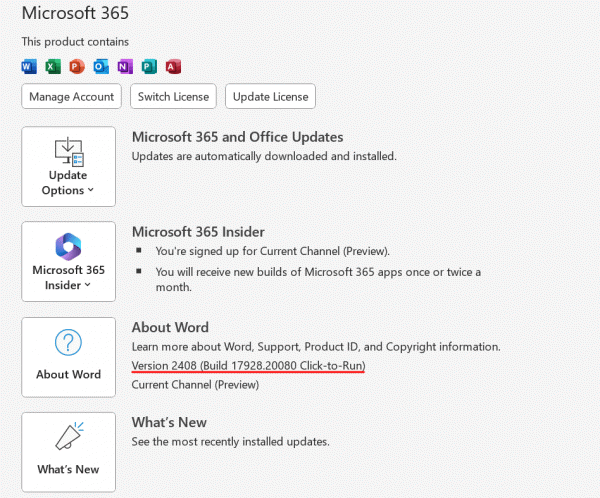Click the Microsoft 365 title
600x498 pixels.
click(x=75, y=13)
